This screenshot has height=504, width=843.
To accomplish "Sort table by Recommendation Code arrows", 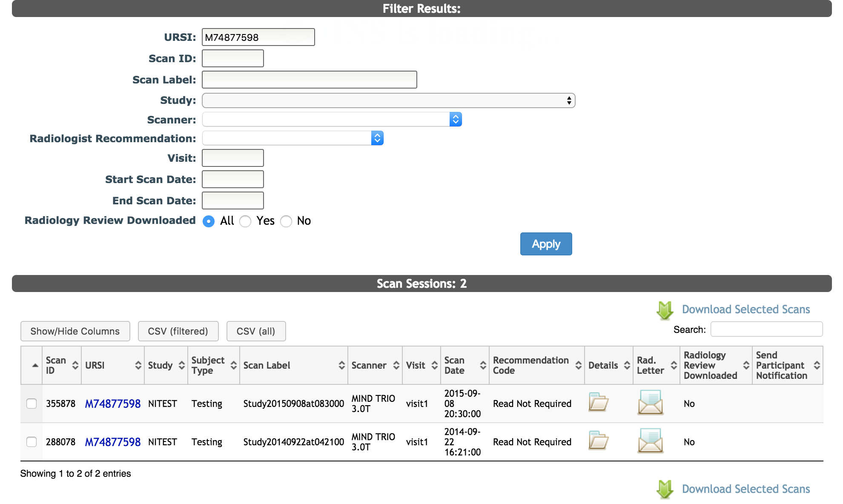I will tap(578, 365).
